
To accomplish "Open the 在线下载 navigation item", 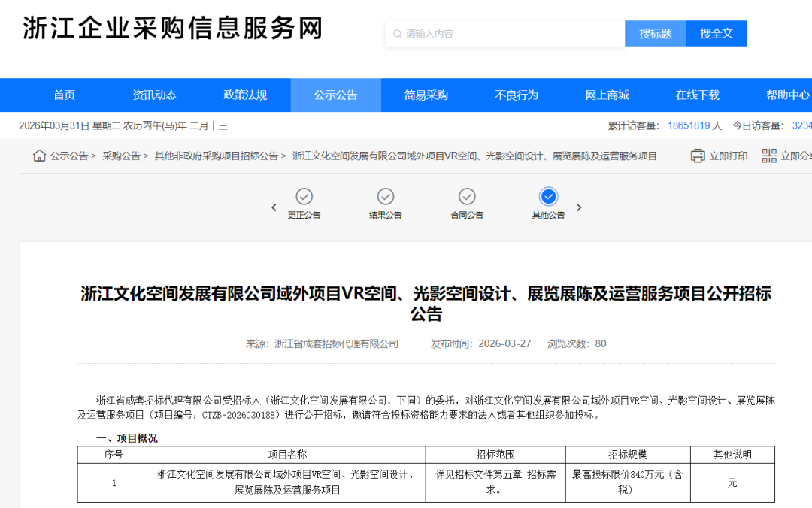I will click(697, 95).
